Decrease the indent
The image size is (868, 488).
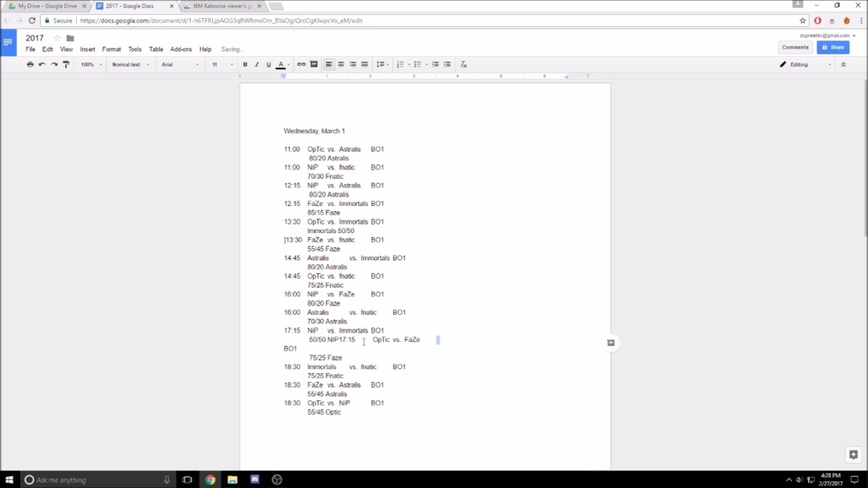pyautogui.click(x=435, y=64)
